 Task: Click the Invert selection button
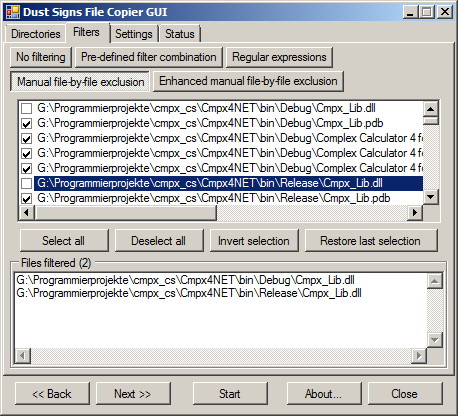[x=254, y=241]
